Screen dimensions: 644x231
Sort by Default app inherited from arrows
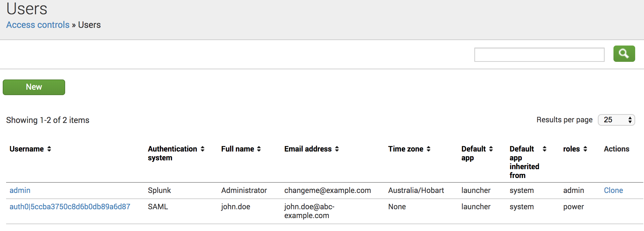(545, 149)
